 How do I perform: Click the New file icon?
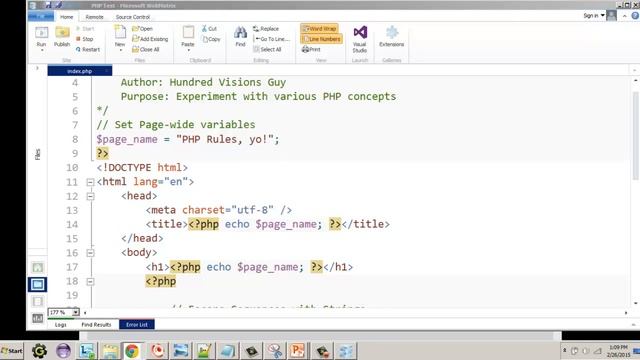coord(120,33)
